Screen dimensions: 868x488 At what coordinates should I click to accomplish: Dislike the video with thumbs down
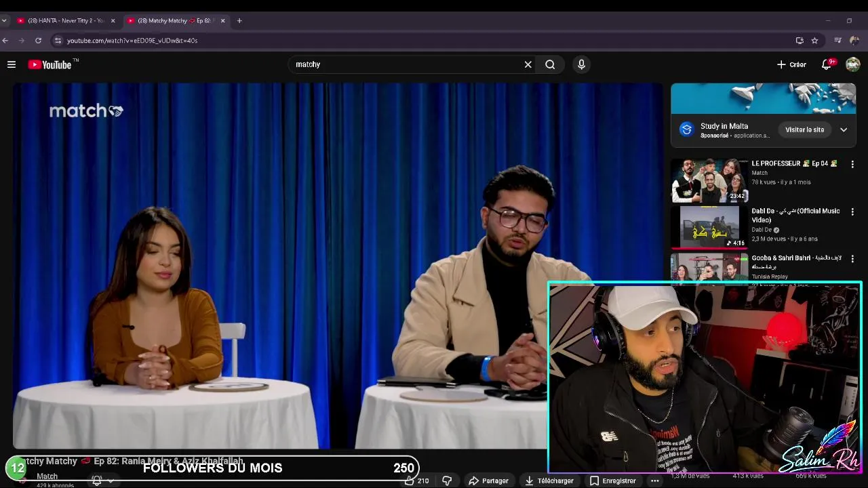(x=447, y=481)
